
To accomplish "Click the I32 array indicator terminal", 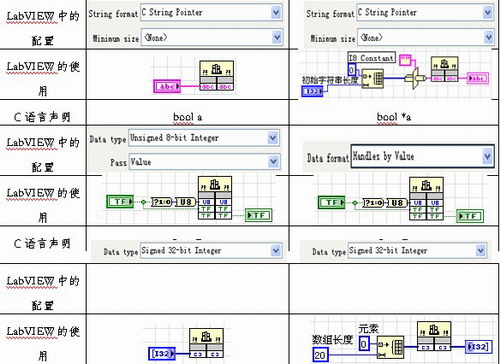I will [x=478, y=347].
